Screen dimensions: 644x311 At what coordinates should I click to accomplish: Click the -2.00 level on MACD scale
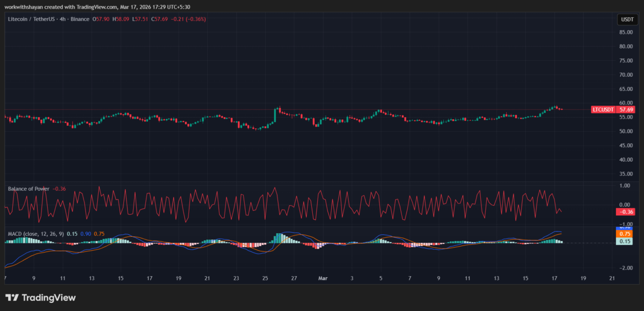point(625,268)
